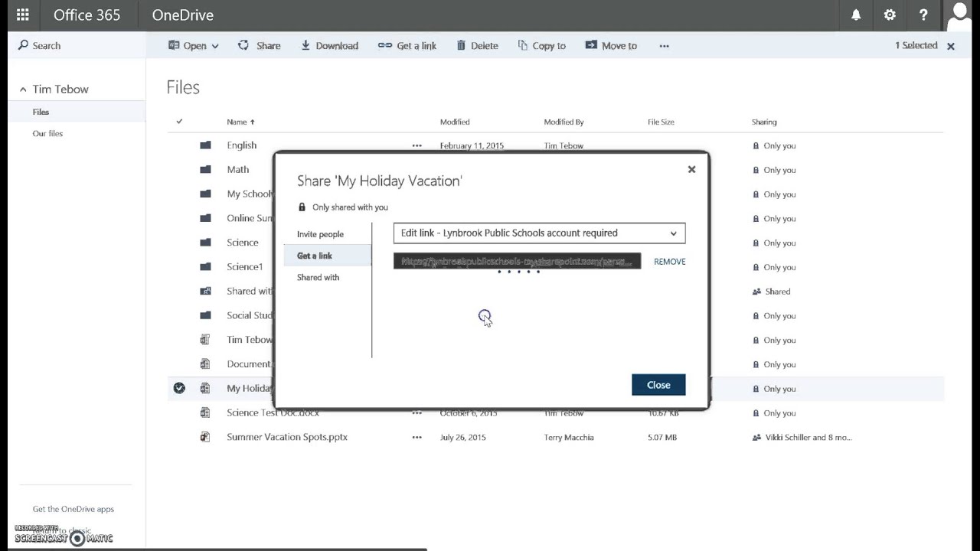Click the Tim Tebow document icon
Image resolution: width=980 pixels, height=551 pixels.
205,340
